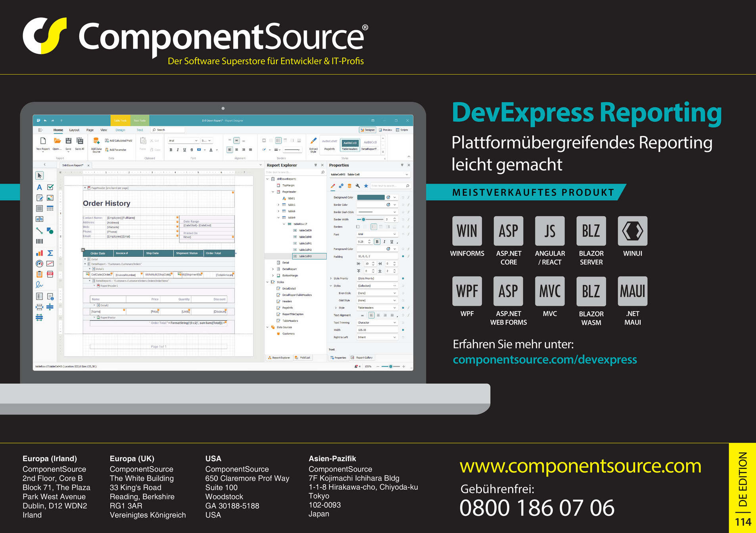Toggle Bold in the ribbon Font group
The width and height of the screenshot is (756, 533).
(x=171, y=150)
